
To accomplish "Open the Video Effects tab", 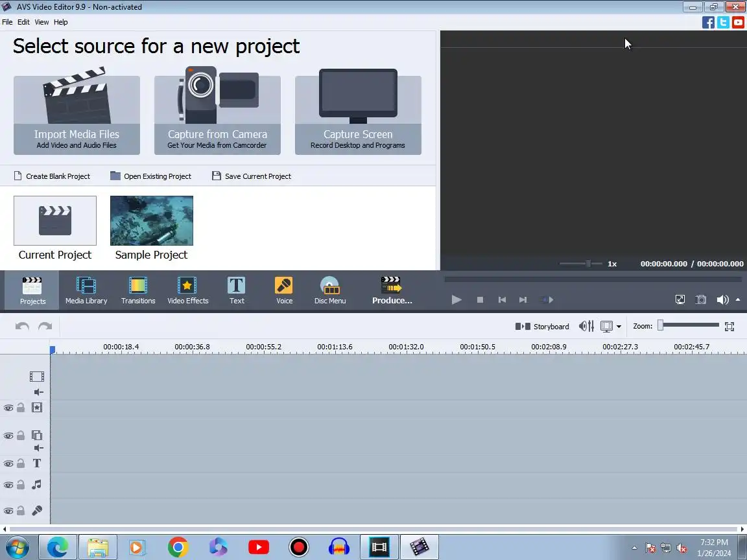I will click(187, 290).
